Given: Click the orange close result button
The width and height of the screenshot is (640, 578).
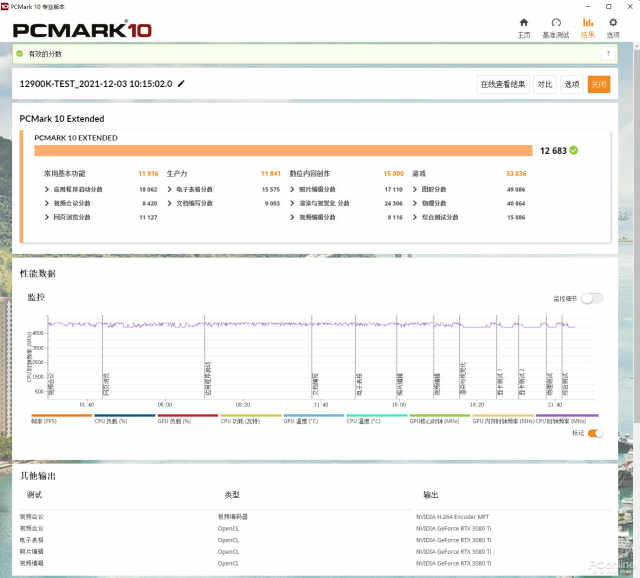Looking at the screenshot, I should [599, 84].
